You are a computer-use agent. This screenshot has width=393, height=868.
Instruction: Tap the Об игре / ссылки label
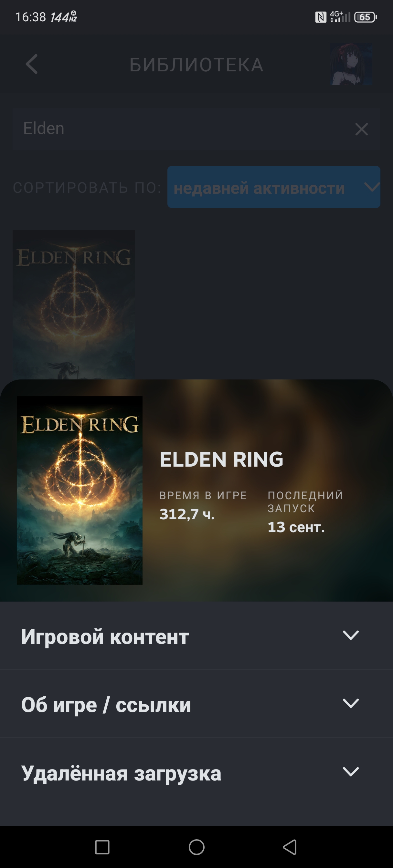tap(106, 705)
